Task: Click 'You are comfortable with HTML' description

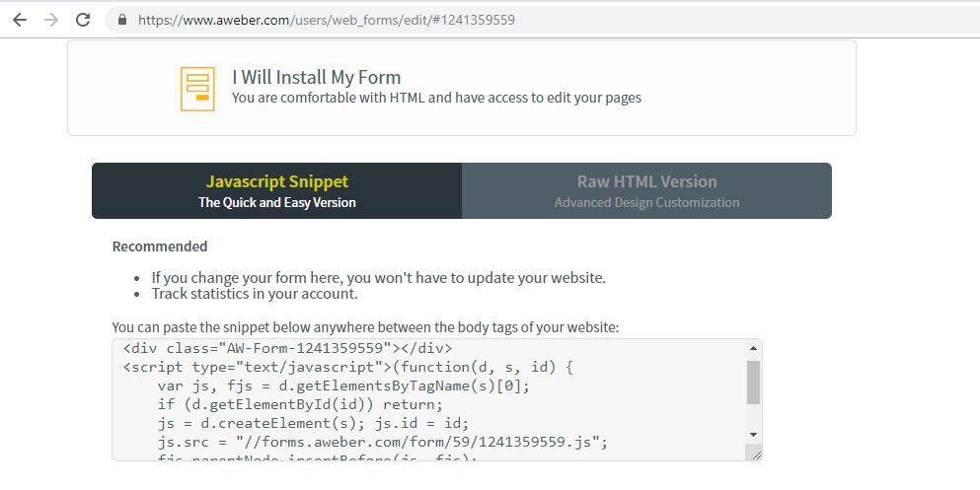Action: tap(436, 98)
